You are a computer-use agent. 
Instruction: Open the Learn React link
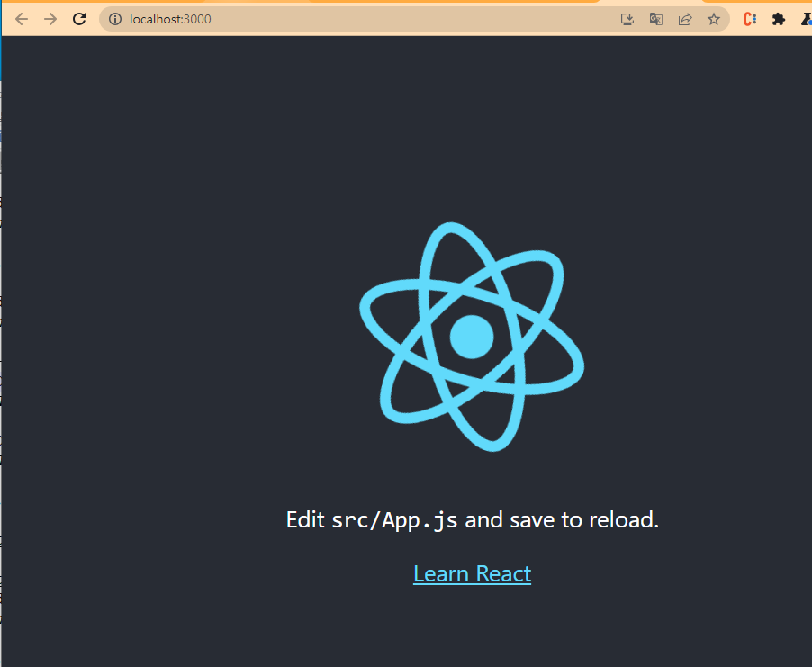point(472,573)
